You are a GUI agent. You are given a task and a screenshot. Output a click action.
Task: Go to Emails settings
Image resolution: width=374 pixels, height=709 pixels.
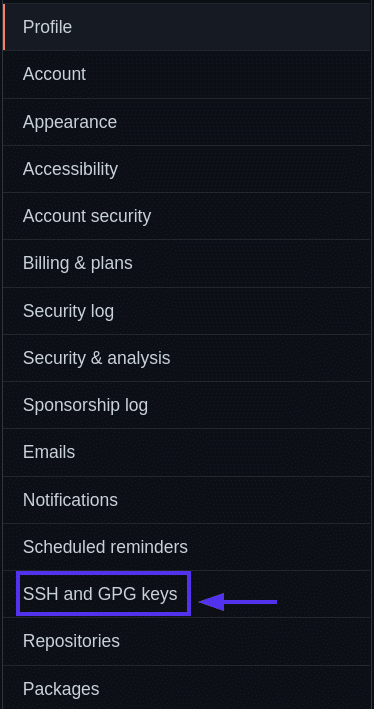pos(186,452)
